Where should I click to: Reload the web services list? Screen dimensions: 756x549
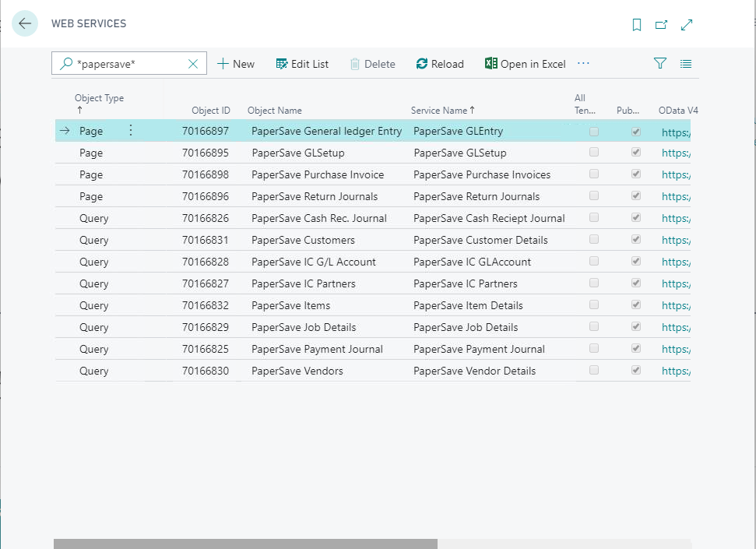pyautogui.click(x=440, y=64)
